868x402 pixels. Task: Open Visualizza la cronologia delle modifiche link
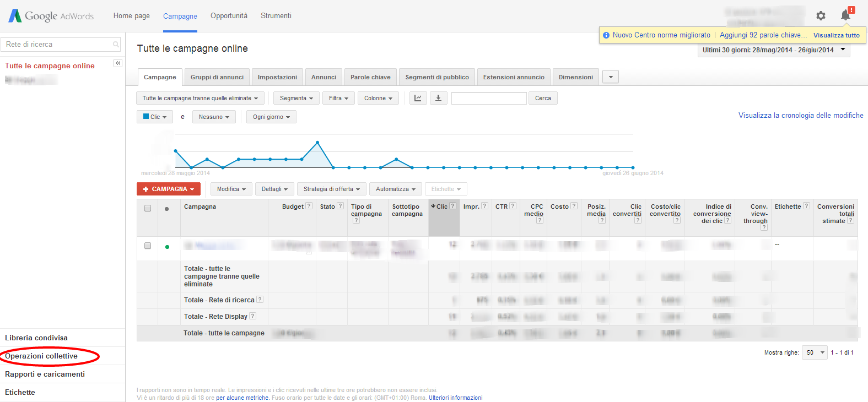(800, 116)
